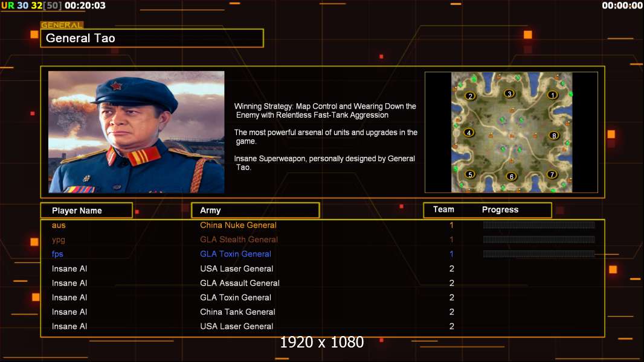The width and height of the screenshot is (644, 362).
Task: Click team number 1 in aus row
Action: coord(451,225)
